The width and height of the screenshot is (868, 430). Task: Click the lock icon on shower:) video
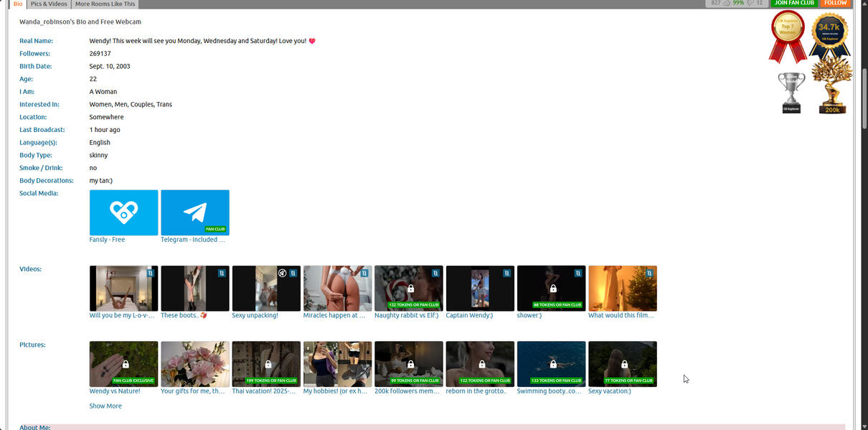click(x=553, y=289)
